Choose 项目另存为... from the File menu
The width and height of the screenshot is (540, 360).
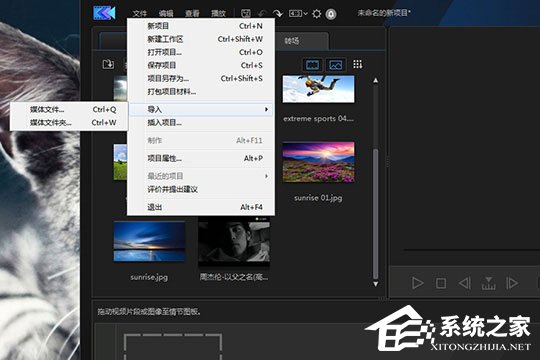(201, 78)
